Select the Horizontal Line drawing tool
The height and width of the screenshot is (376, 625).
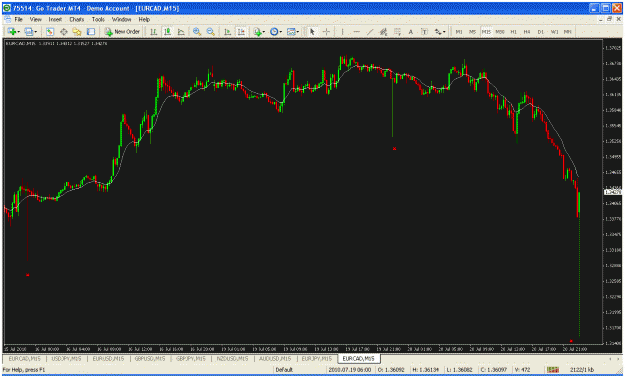(356, 31)
